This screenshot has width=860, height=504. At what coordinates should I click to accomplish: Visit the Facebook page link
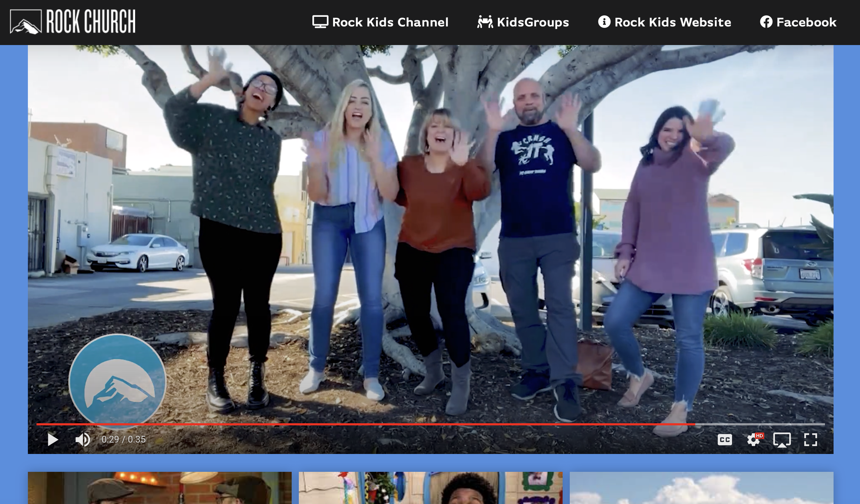[806, 22]
